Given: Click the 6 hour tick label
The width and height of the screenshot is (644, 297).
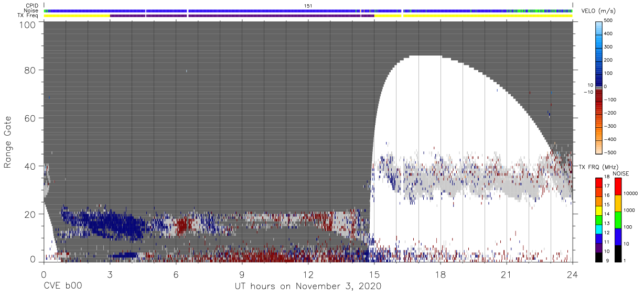Looking at the screenshot, I should click(x=176, y=275).
